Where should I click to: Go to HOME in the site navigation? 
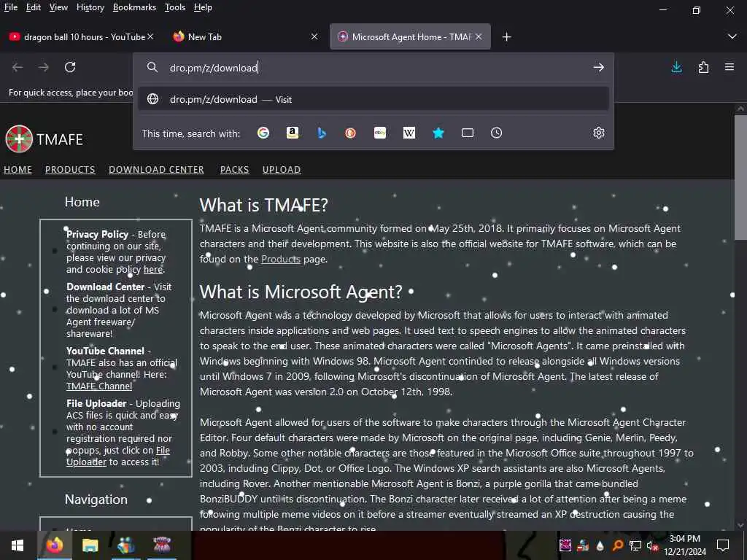tap(18, 169)
